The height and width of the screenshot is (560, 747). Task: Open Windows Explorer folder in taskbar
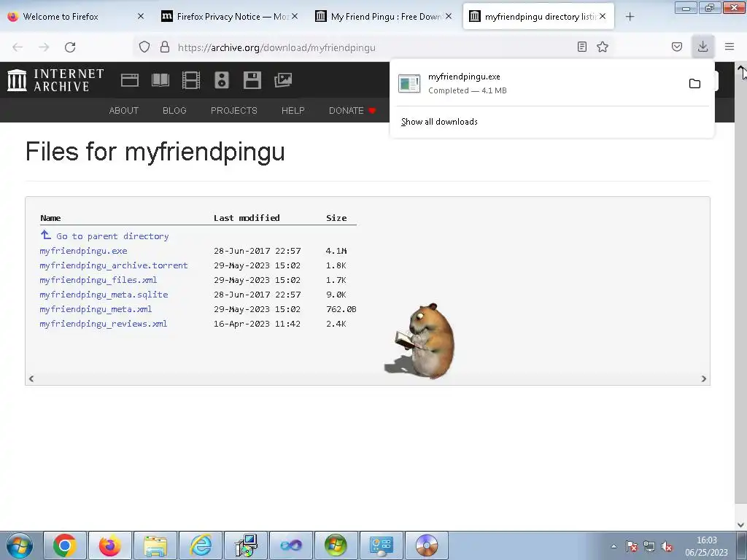[x=155, y=545]
